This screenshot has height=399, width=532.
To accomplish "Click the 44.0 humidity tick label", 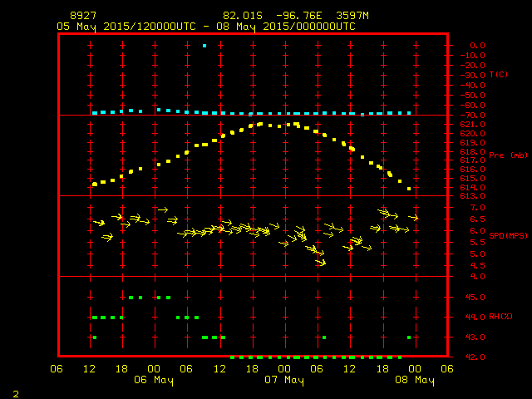I will pos(475,318).
